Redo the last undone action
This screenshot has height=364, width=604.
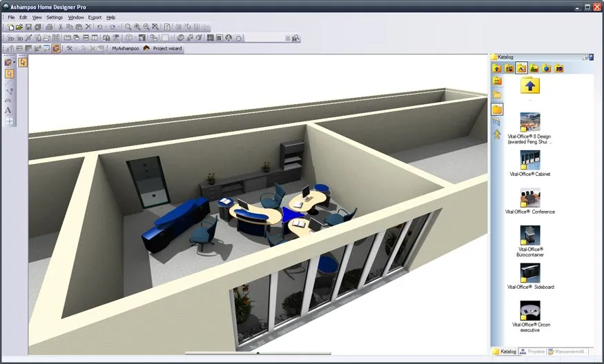pos(113,27)
